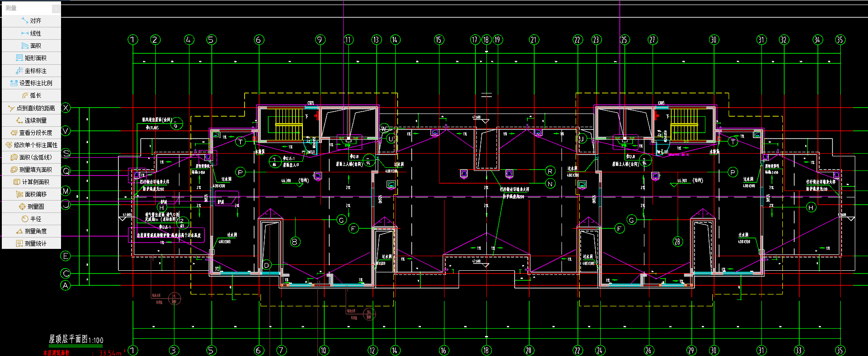Select the 对齐 (aligned) measure tool

pos(31,21)
